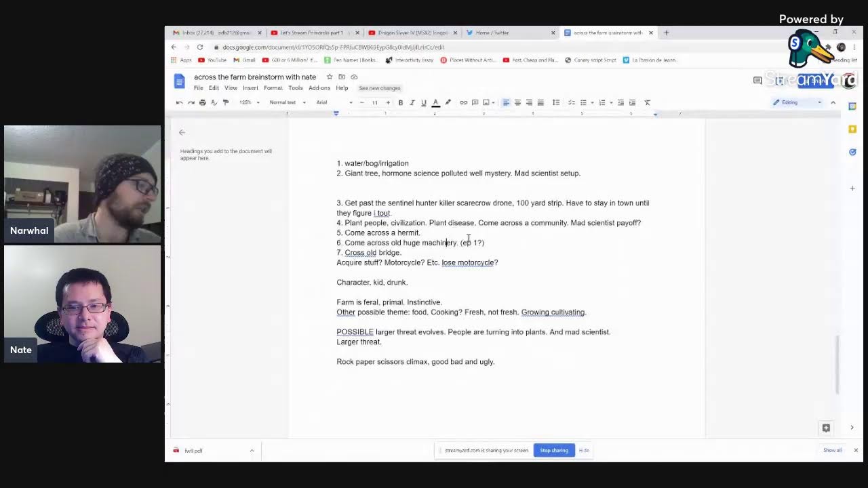Click the Clear formatting icon
Screen dimensions: 868x488
tap(647, 102)
